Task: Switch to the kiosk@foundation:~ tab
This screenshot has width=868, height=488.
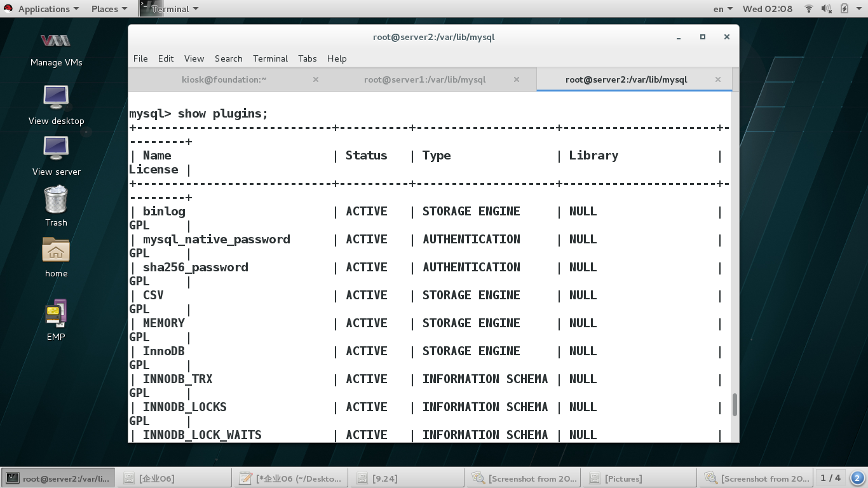Action: [224, 79]
